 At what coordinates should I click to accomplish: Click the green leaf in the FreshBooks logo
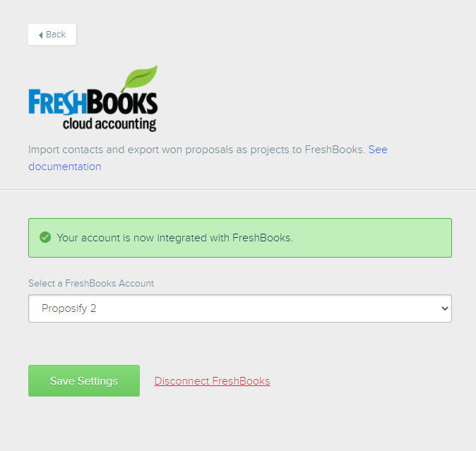[x=139, y=78]
